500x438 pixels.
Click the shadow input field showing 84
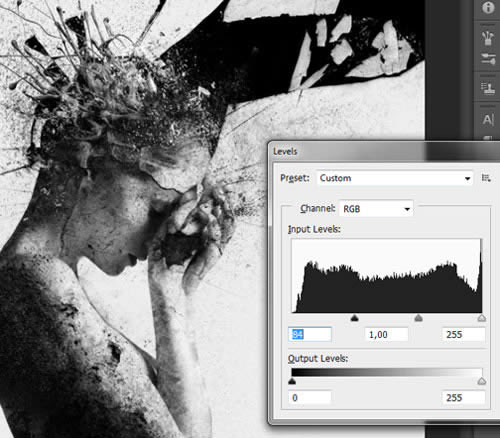(310, 334)
